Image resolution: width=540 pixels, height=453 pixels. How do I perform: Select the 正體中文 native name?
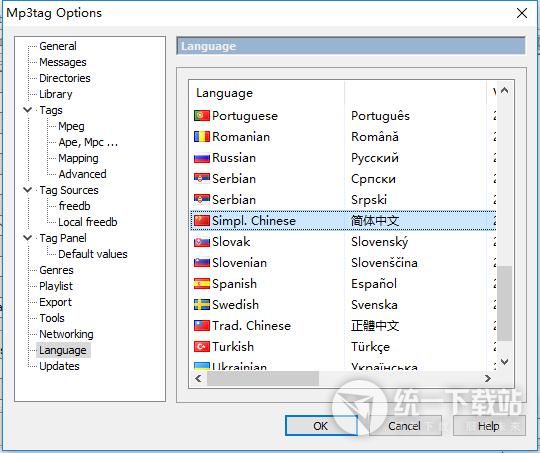pos(375,326)
